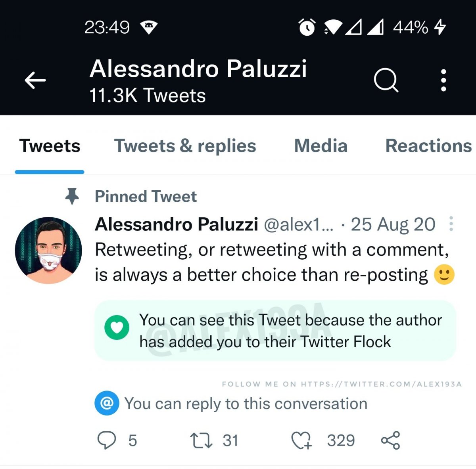Select the Tweets tab
Viewport: 476px width, 469px height.
pyautogui.click(x=50, y=146)
